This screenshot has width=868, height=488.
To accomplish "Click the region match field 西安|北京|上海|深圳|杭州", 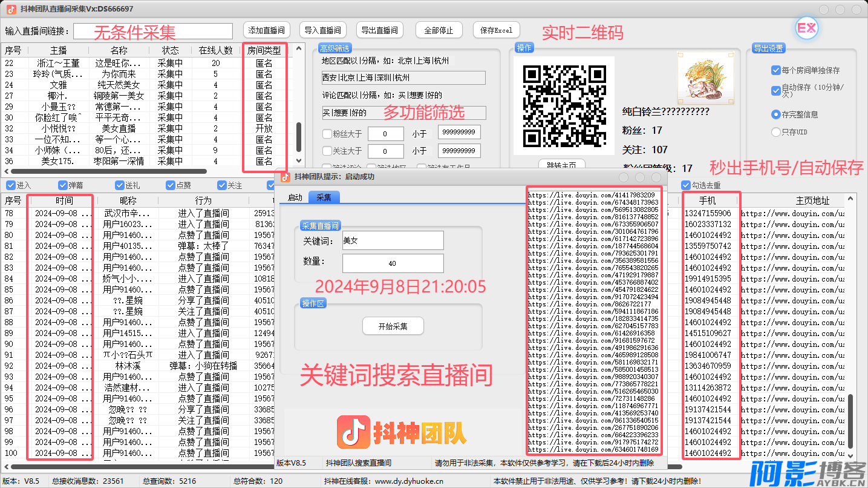I will point(403,77).
